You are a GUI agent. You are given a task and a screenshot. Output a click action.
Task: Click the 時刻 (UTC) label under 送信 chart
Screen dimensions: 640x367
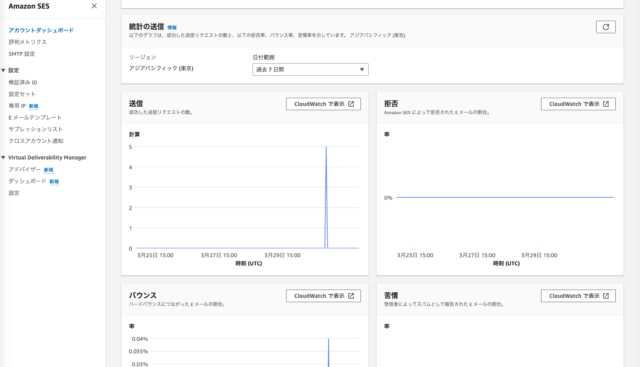pyautogui.click(x=249, y=264)
